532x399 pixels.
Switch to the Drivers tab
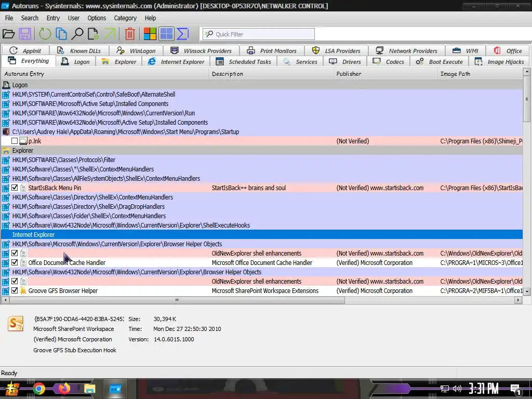coord(345,62)
